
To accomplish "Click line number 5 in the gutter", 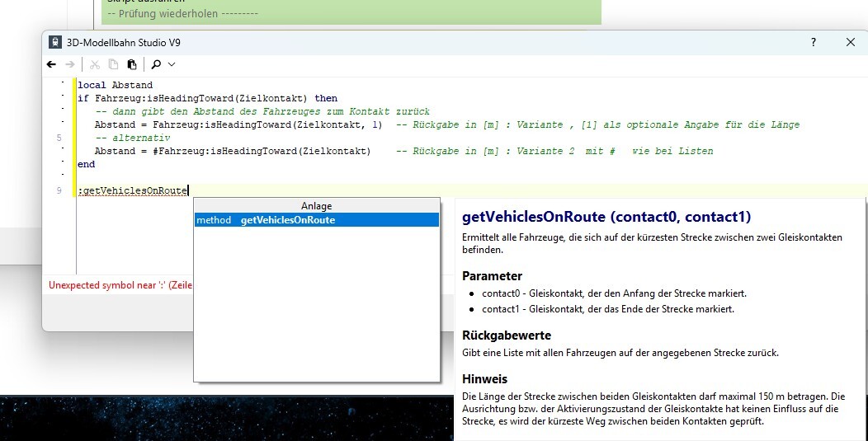I will pos(59,138).
